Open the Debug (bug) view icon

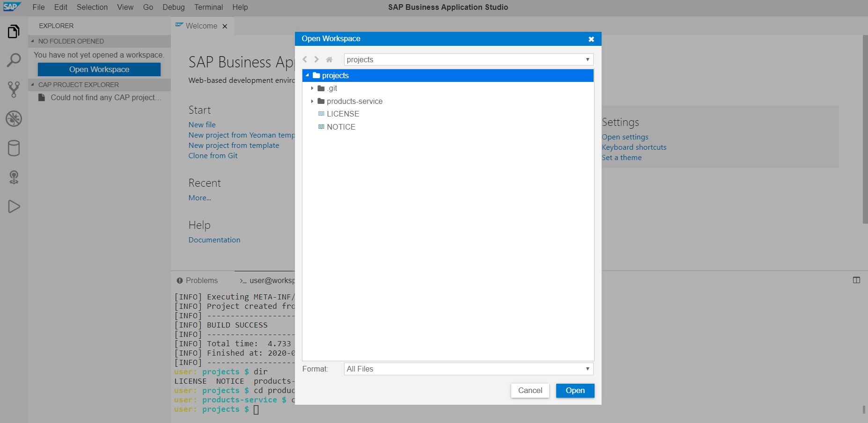[14, 119]
